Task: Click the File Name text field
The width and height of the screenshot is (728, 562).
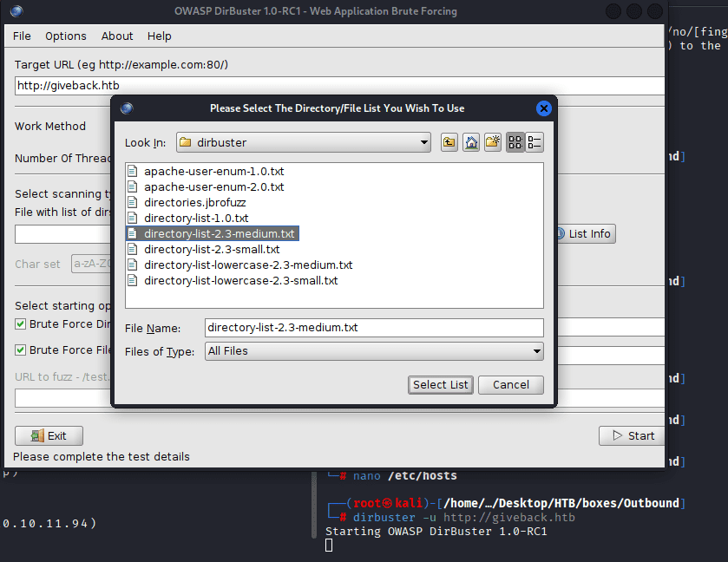Action: point(374,328)
